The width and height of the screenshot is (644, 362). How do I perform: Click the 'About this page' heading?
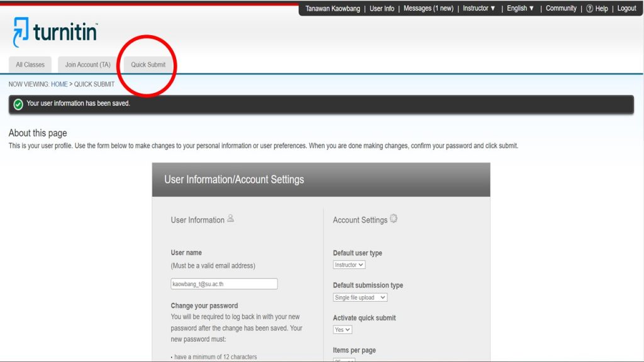(x=38, y=133)
